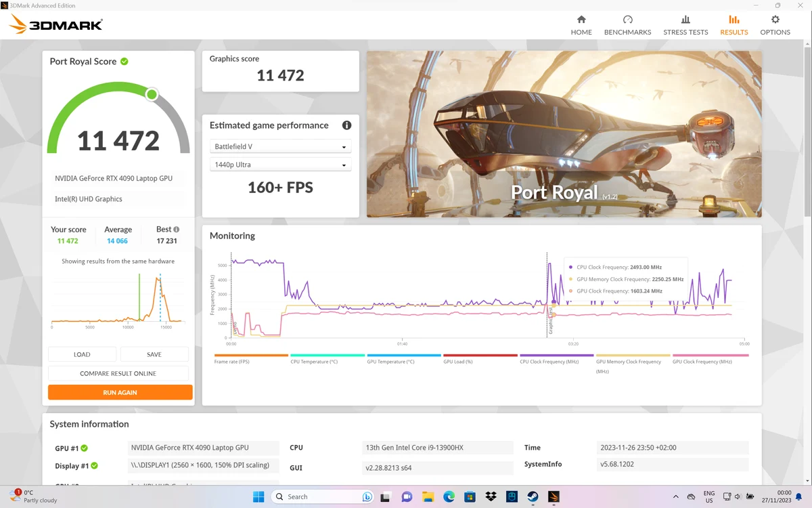Open Stress Tests bar chart icon
Viewport: 812px width, 508px height.
[685, 20]
